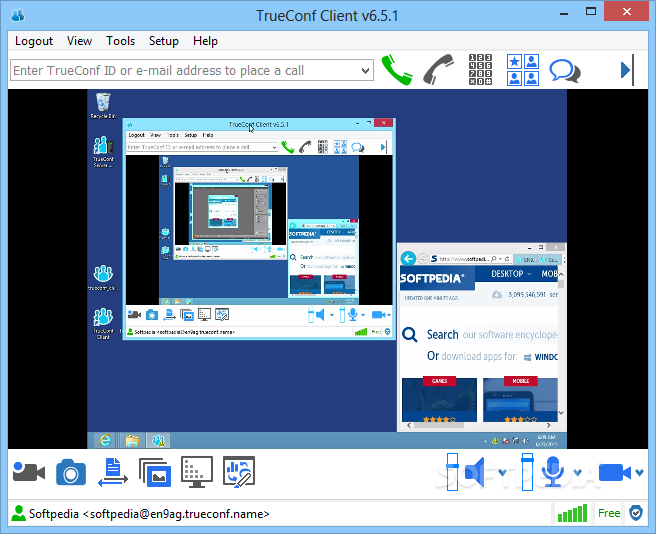
Task: Click the record video camera icon
Action: coord(28,472)
